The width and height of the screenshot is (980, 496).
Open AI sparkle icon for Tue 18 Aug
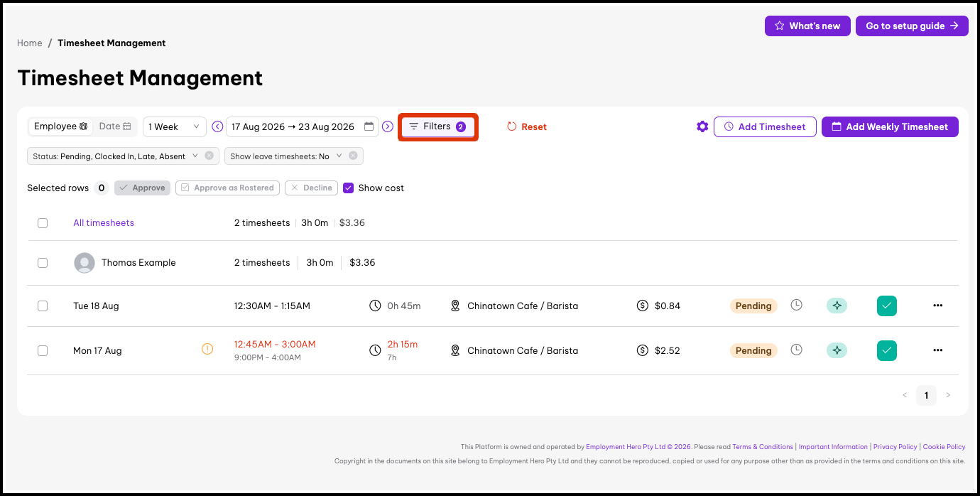pos(837,306)
